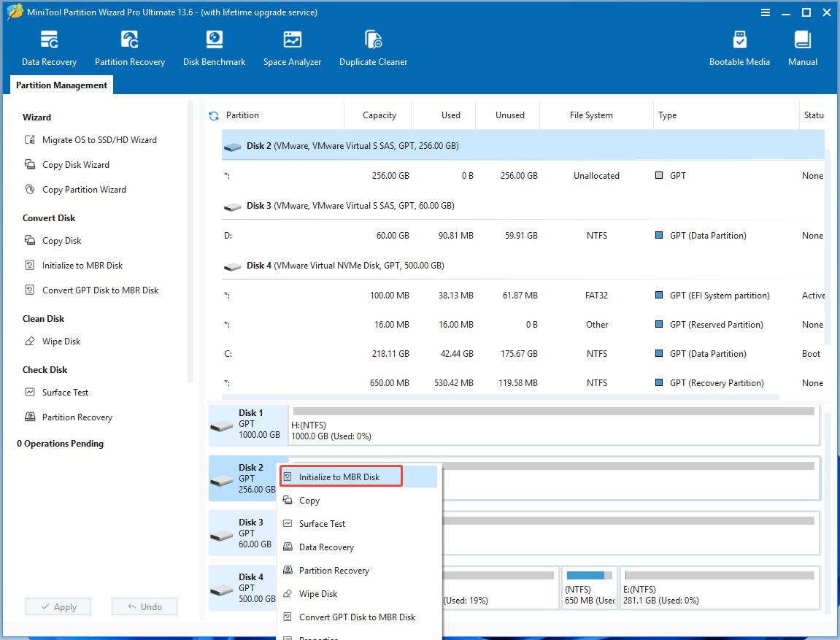840x640 pixels.
Task: Choose Data Recovery in context menu
Action: click(x=358, y=547)
